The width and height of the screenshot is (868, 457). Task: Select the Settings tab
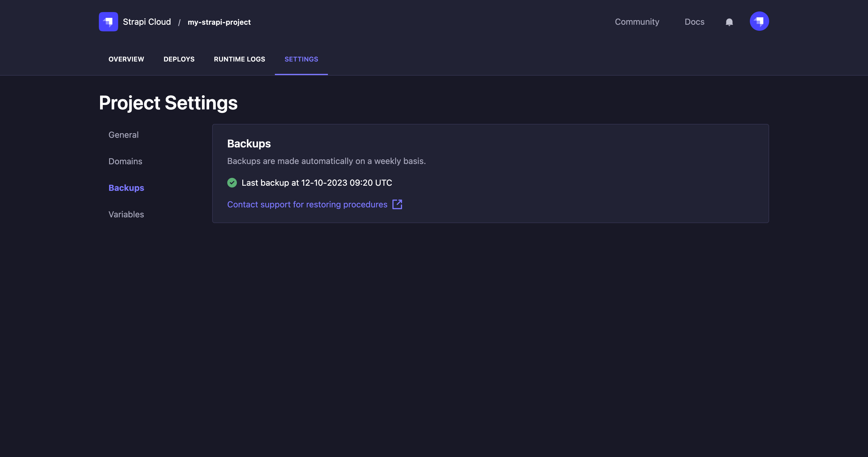pyautogui.click(x=301, y=59)
